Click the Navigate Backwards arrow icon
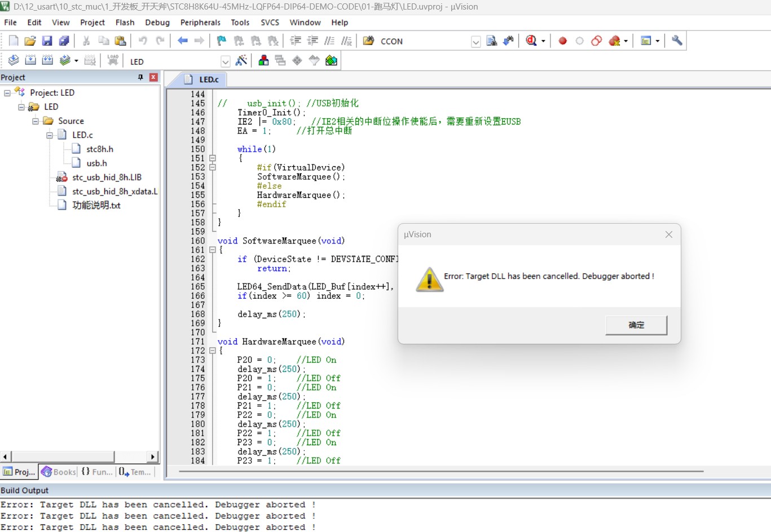771x532 pixels. point(182,41)
